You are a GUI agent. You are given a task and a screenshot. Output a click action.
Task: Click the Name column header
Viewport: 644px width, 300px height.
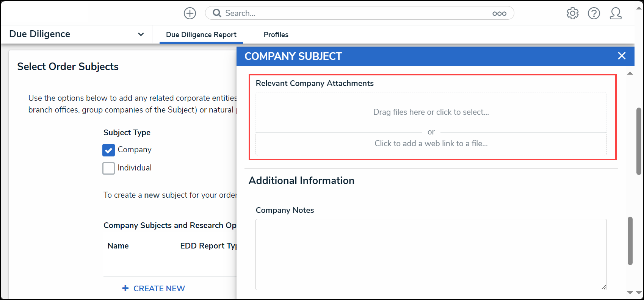(x=118, y=246)
